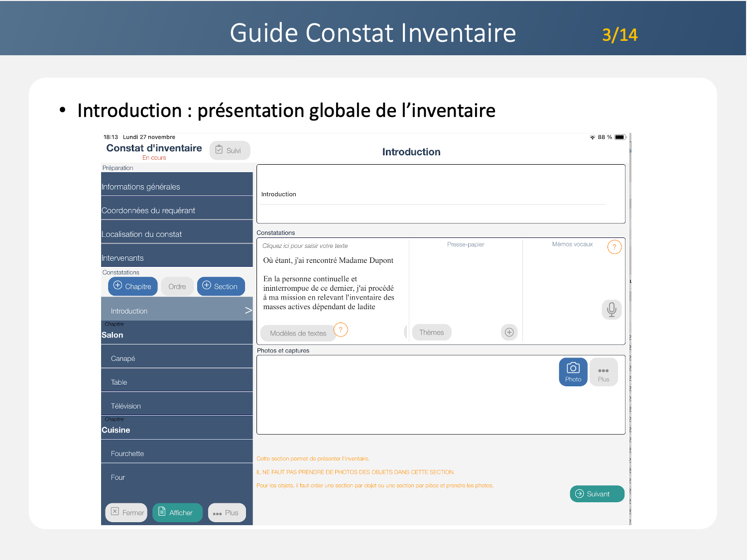Open the Plus options beside Photo

pos(604,372)
